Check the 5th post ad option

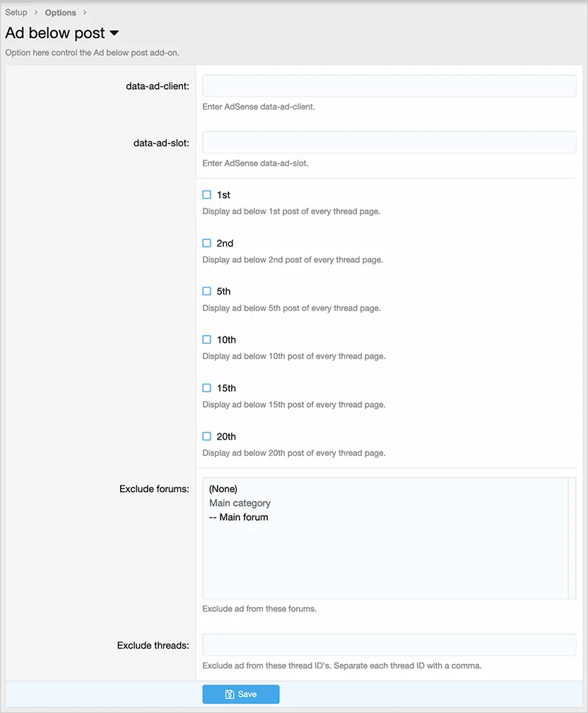[x=207, y=291]
